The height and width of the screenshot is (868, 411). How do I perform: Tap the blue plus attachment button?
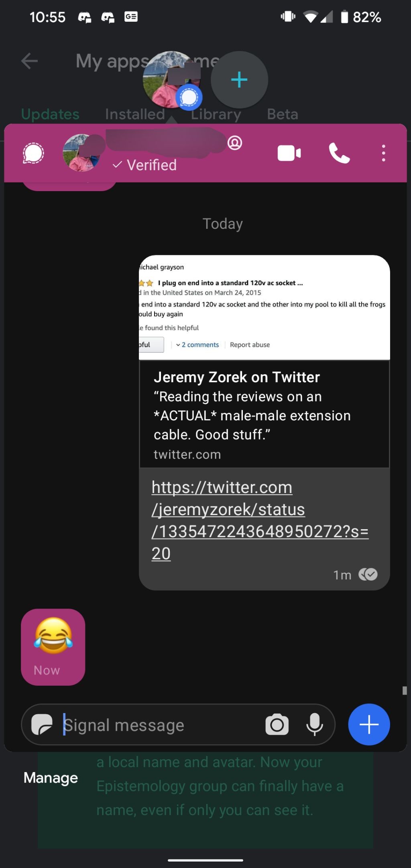pyautogui.click(x=368, y=724)
